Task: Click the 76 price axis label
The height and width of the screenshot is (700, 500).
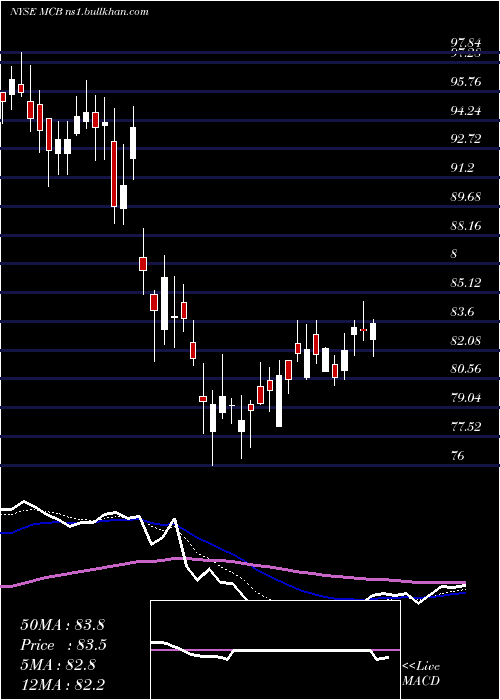Action: 458,455
